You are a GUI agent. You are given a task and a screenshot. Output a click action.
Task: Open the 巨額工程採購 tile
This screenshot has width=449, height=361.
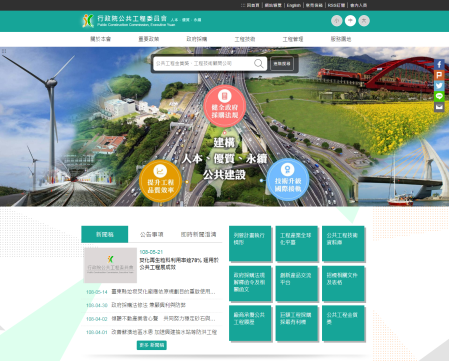click(297, 323)
